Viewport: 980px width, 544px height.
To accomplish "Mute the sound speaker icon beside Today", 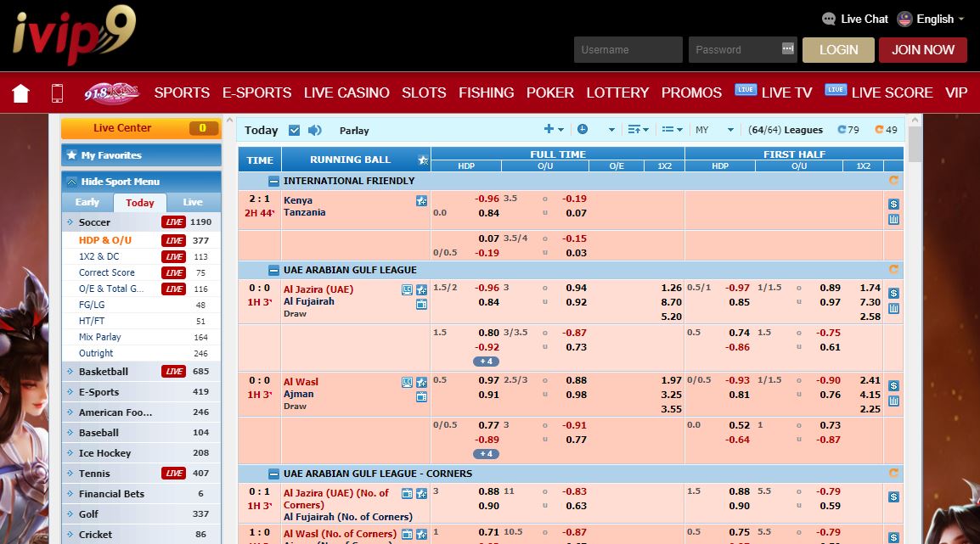I will [x=315, y=130].
